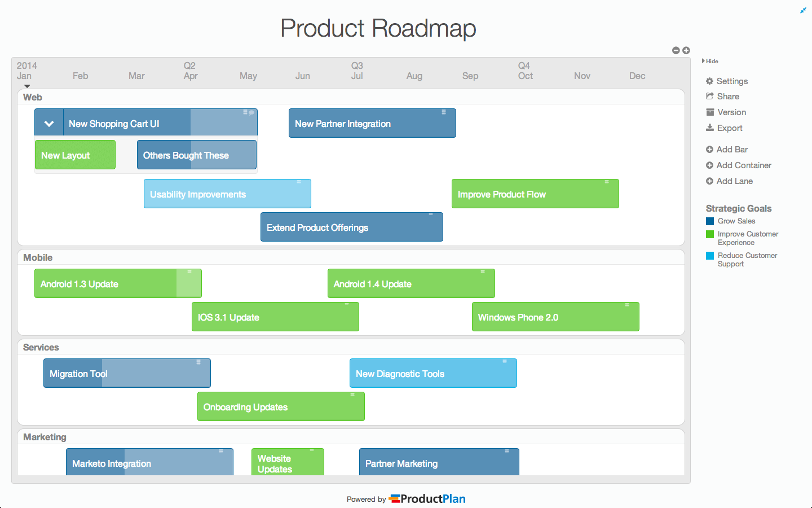Image resolution: width=812 pixels, height=508 pixels.
Task: Click the Add Lane link
Action: (x=734, y=181)
